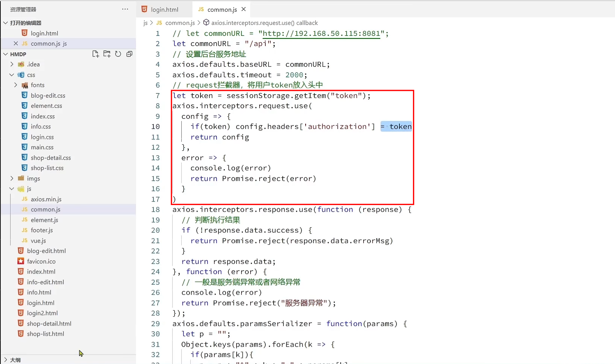Image resolution: width=615 pixels, height=364 pixels.
Task: Click 'sessionStorage.getItem' on line 7
Action: pos(276,96)
